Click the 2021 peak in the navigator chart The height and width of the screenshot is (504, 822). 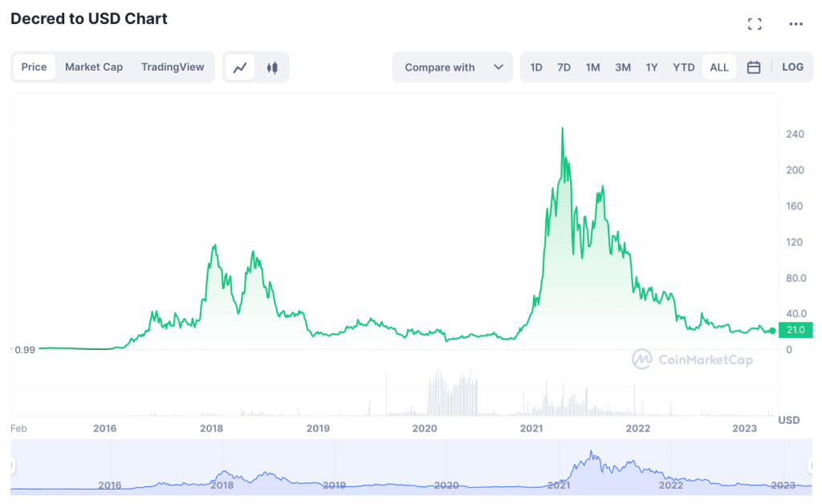pyautogui.click(x=591, y=452)
